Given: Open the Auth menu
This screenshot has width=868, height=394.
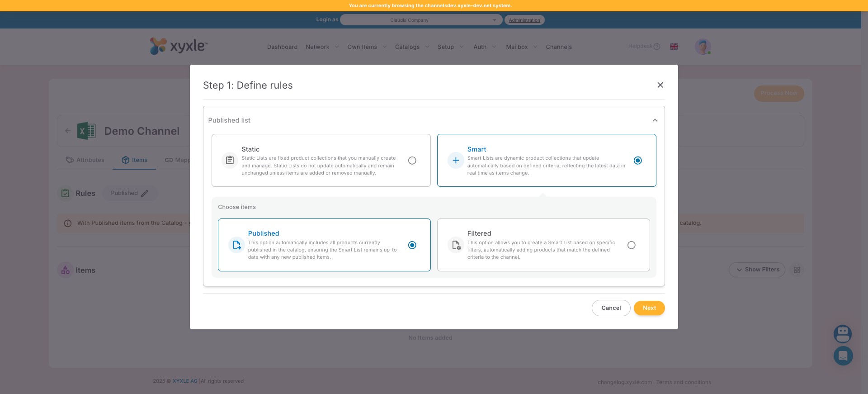Looking at the screenshot, I should pos(480,47).
